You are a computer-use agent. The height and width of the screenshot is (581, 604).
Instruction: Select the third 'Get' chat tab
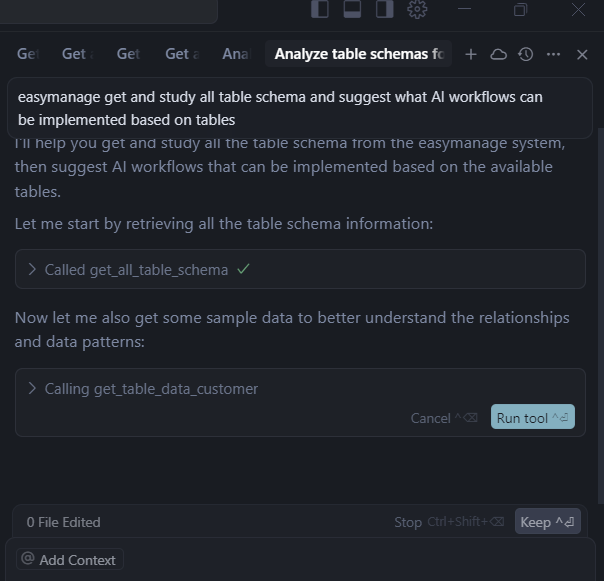coord(128,54)
